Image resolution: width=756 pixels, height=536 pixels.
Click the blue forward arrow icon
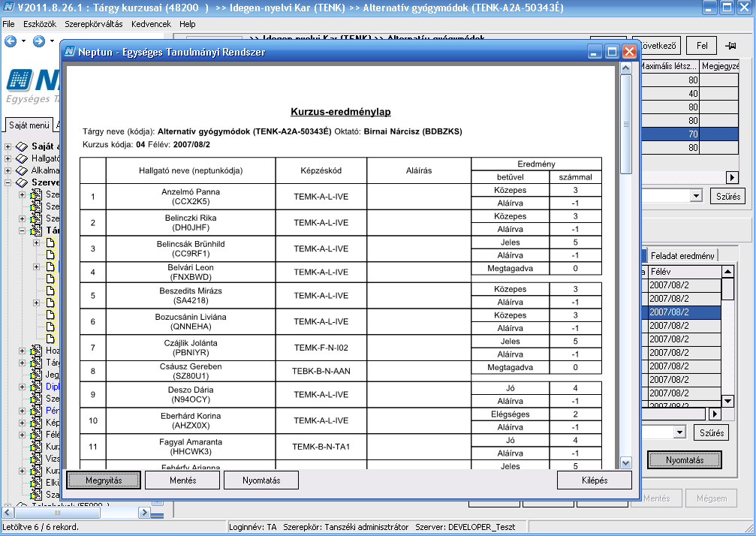tap(38, 41)
